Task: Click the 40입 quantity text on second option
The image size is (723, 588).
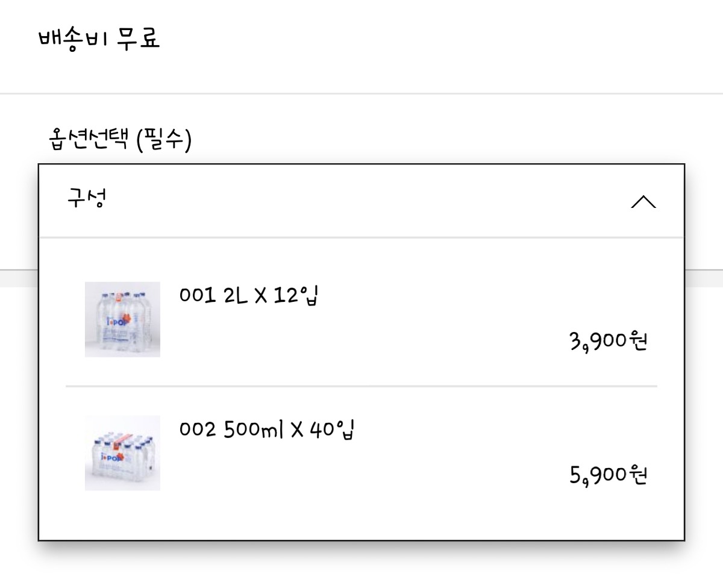Action: [x=332, y=429]
